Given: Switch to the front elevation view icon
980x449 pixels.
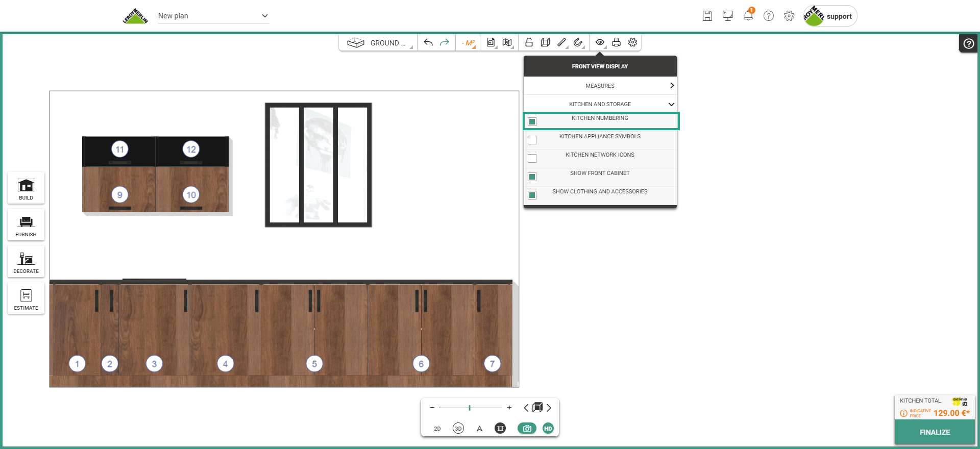Looking at the screenshot, I should [500, 429].
